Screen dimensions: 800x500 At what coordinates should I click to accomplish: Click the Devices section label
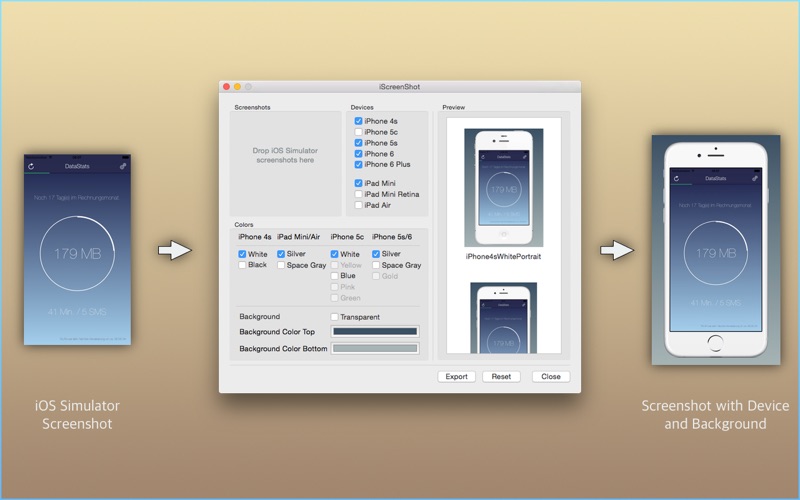coord(362,107)
